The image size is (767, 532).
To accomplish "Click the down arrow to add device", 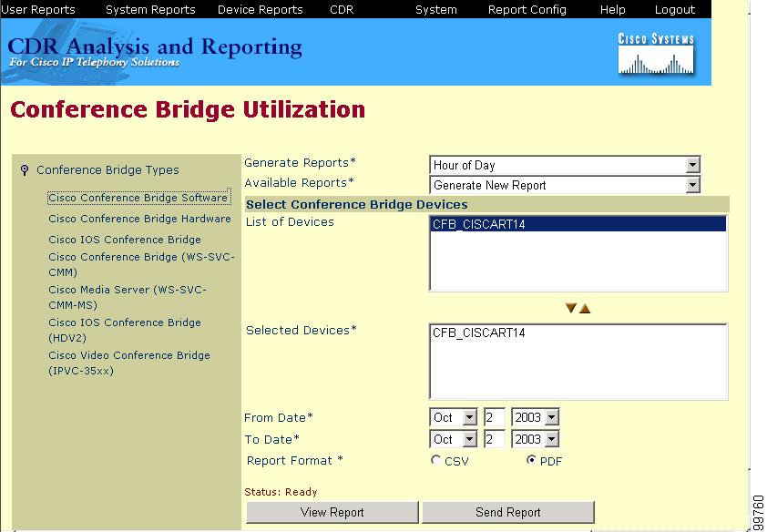I will [571, 308].
